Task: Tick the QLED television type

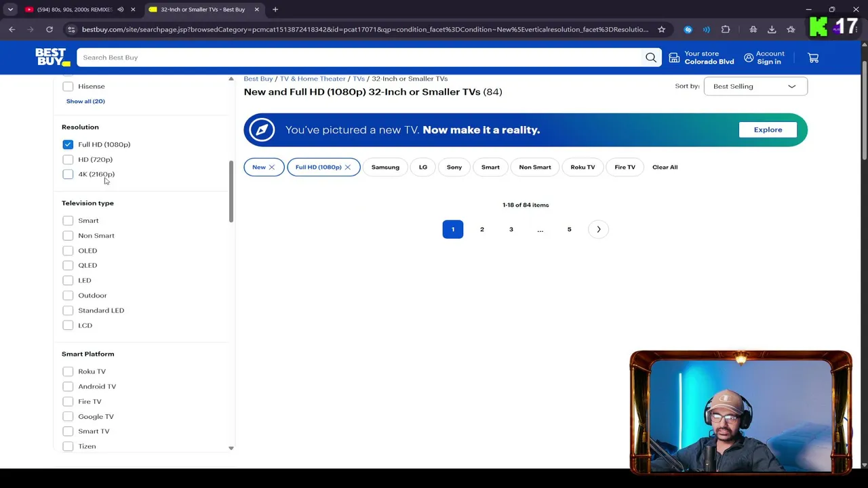Action: click(68, 265)
